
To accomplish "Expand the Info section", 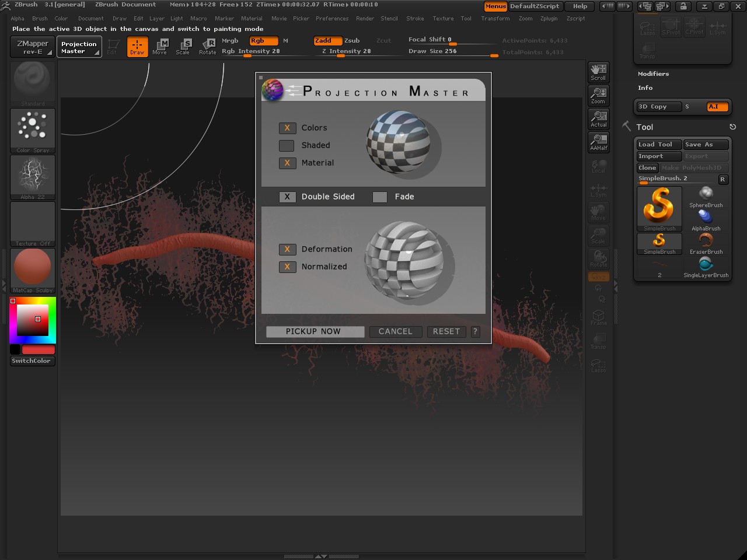I will point(645,88).
